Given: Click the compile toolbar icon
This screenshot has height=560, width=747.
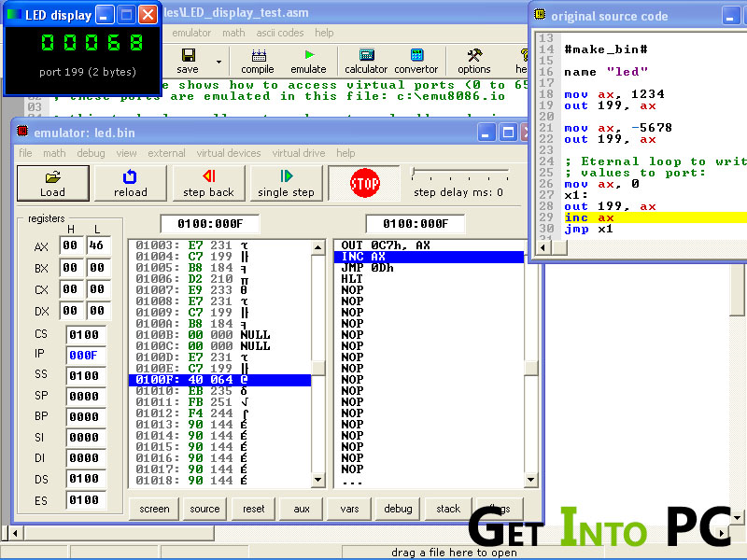Looking at the screenshot, I should [x=258, y=61].
